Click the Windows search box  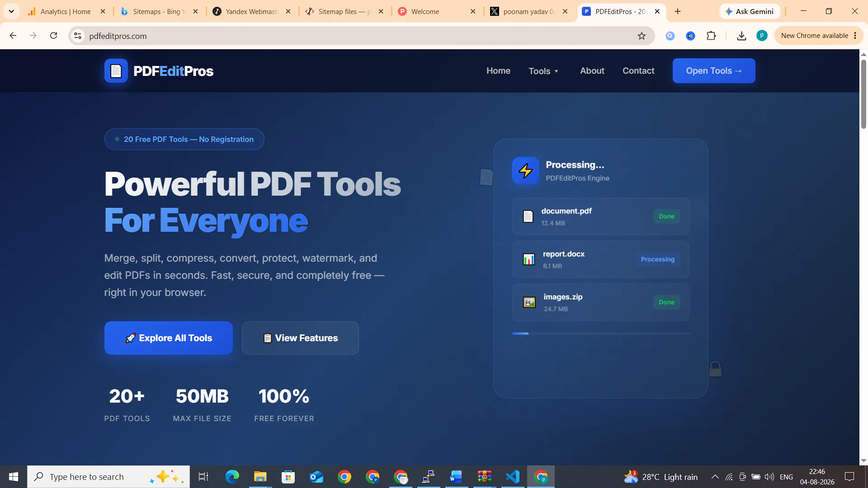(x=108, y=477)
